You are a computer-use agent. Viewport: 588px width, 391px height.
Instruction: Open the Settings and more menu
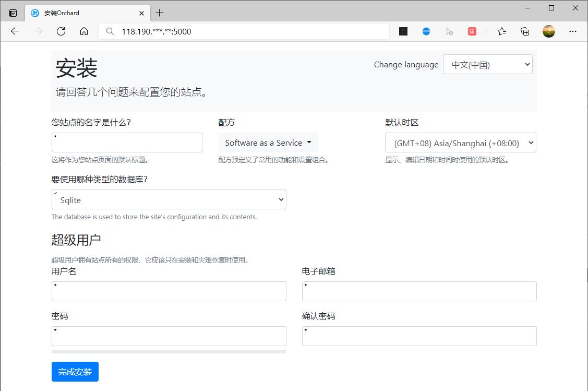[573, 31]
